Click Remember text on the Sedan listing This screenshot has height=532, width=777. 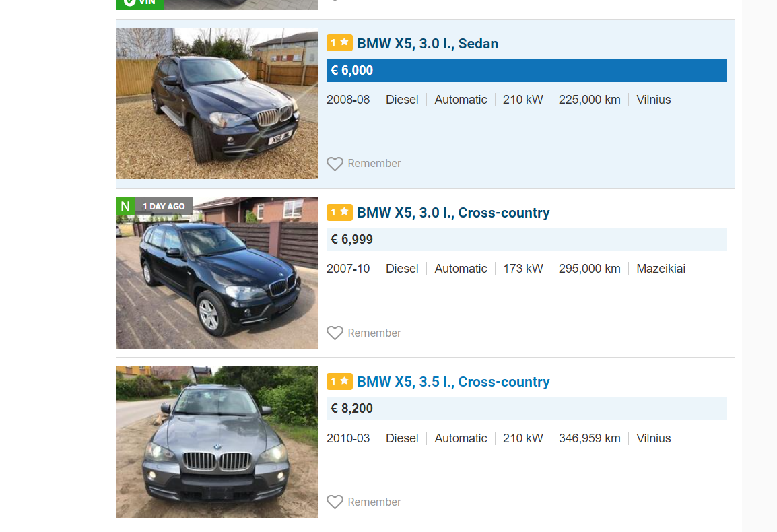coord(374,163)
